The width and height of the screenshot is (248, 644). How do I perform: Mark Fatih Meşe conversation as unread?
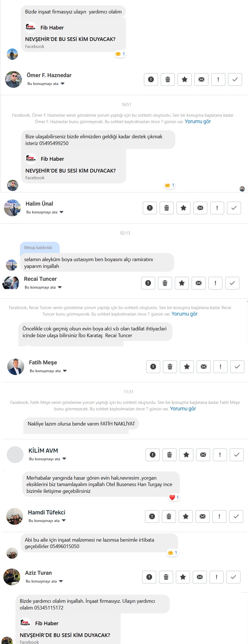click(x=204, y=367)
